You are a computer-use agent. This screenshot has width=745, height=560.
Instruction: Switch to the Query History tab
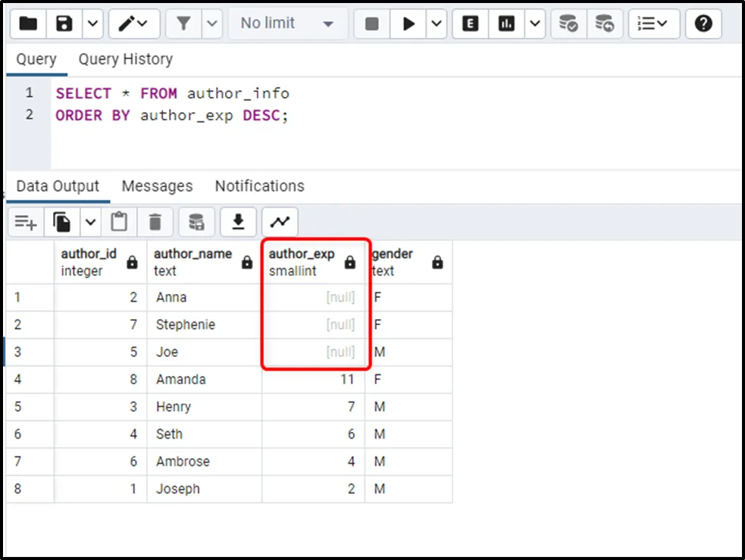125,59
